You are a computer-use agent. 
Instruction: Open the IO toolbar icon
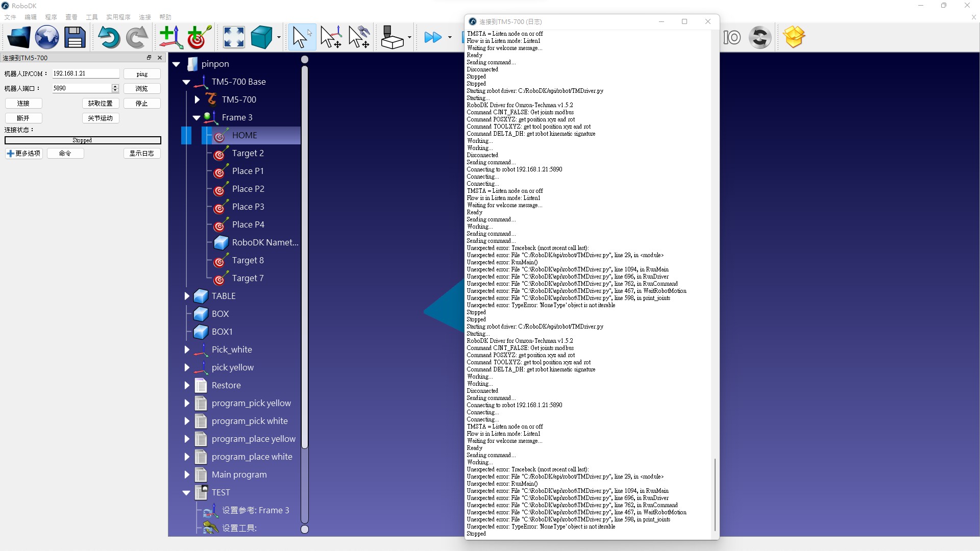[732, 37]
